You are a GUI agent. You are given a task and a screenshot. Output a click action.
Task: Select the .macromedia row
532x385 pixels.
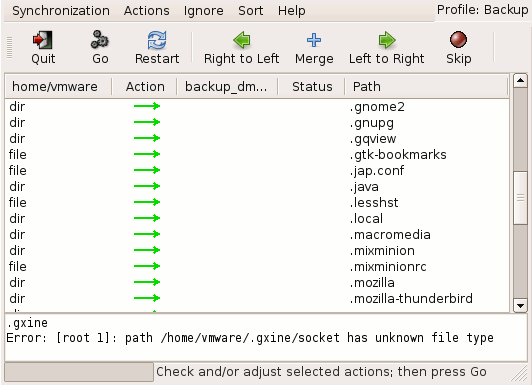click(257, 234)
